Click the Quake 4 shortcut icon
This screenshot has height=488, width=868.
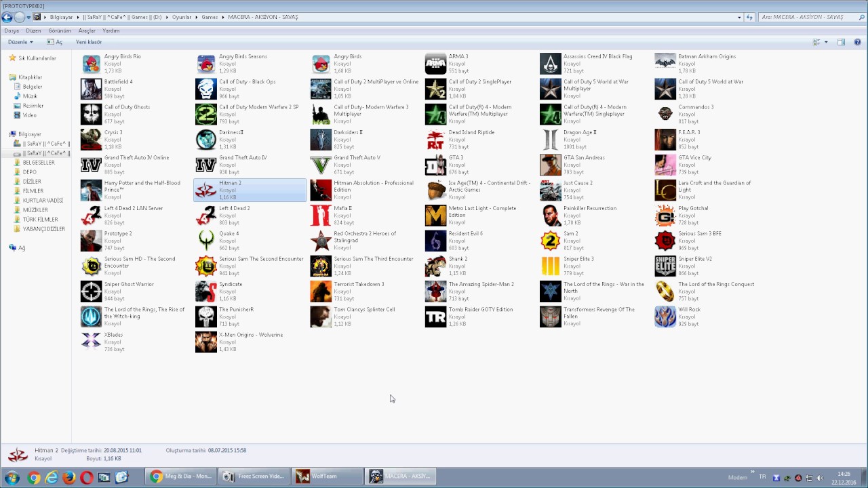point(206,241)
